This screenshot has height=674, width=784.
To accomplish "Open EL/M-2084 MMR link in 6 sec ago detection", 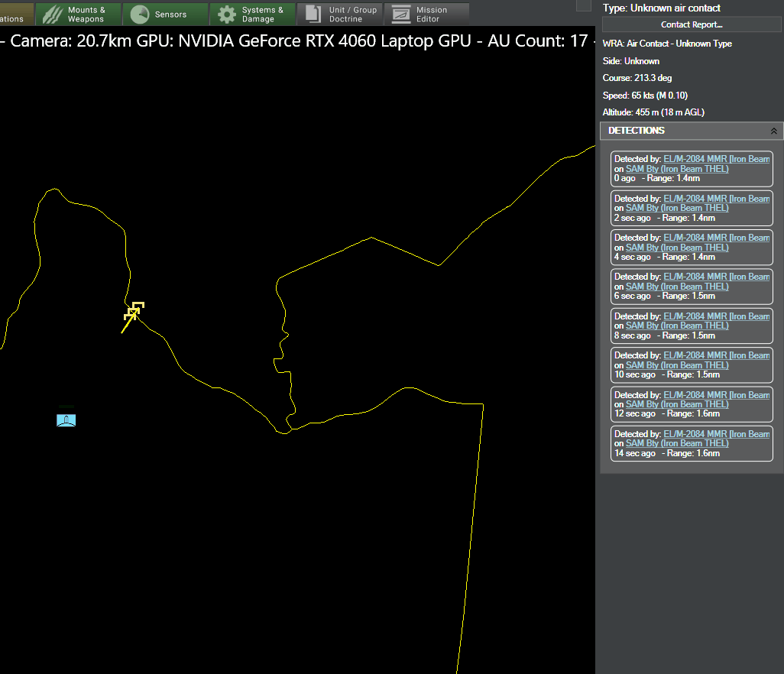I will tap(716, 277).
